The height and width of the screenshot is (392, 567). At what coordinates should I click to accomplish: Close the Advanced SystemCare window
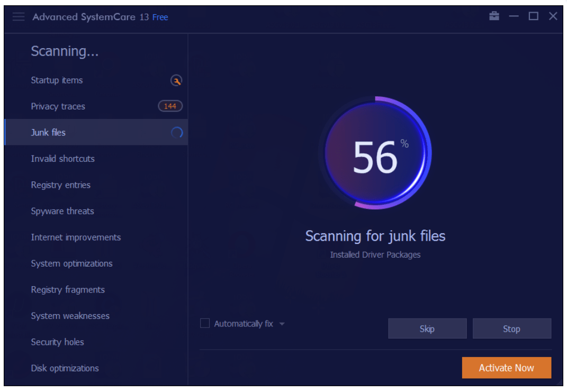pyautogui.click(x=553, y=16)
